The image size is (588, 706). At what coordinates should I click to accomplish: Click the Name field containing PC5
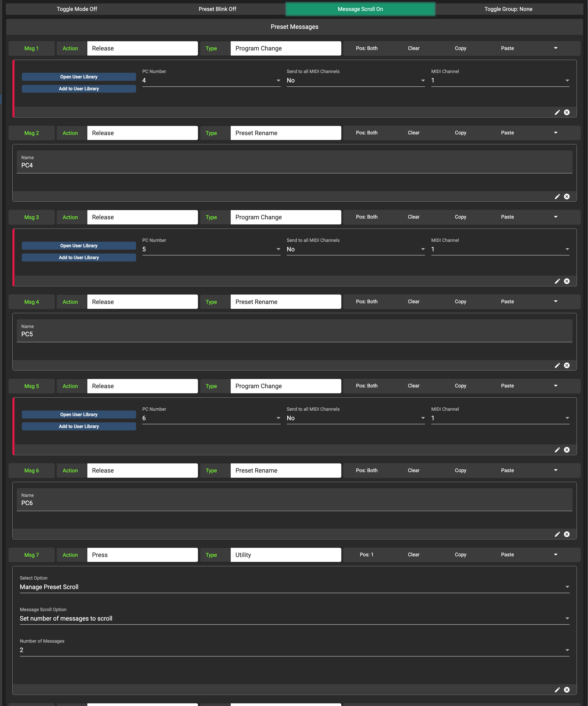pyautogui.click(x=294, y=331)
